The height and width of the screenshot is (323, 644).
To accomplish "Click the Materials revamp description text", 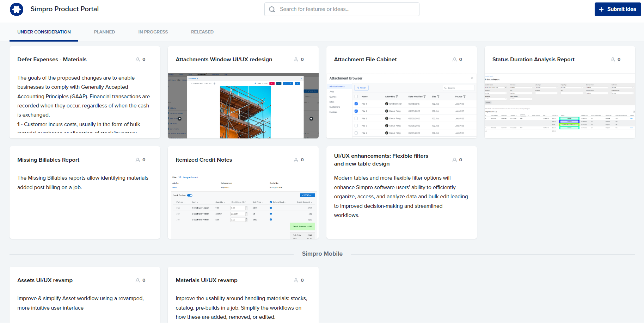I will [x=241, y=308].
